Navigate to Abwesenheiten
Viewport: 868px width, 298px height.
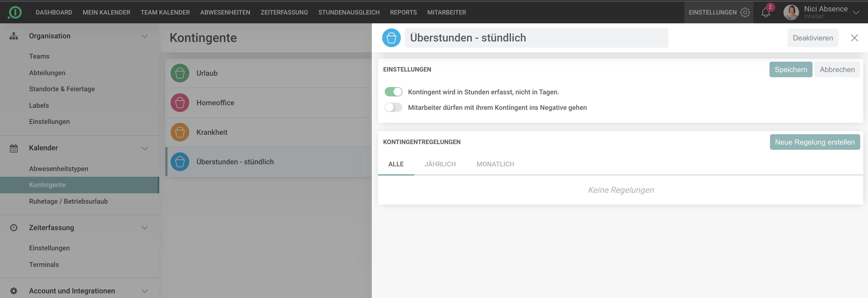tap(225, 12)
